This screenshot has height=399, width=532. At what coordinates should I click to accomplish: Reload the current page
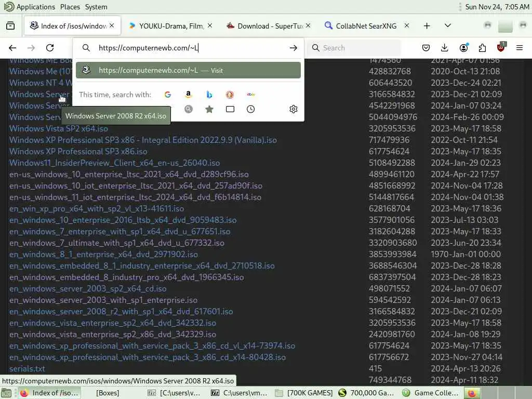[50, 48]
